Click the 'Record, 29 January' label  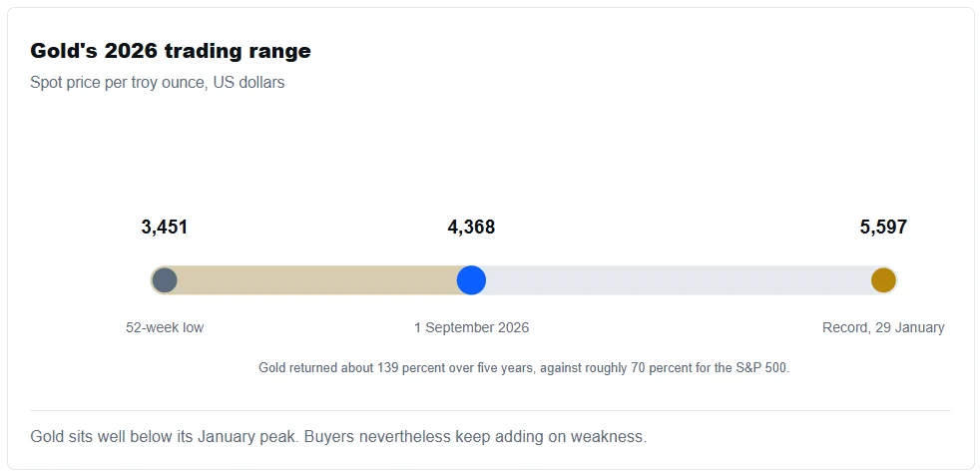click(883, 327)
